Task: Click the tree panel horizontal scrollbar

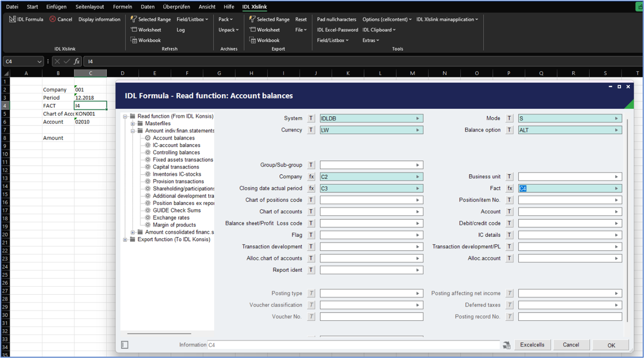Action: (x=159, y=334)
